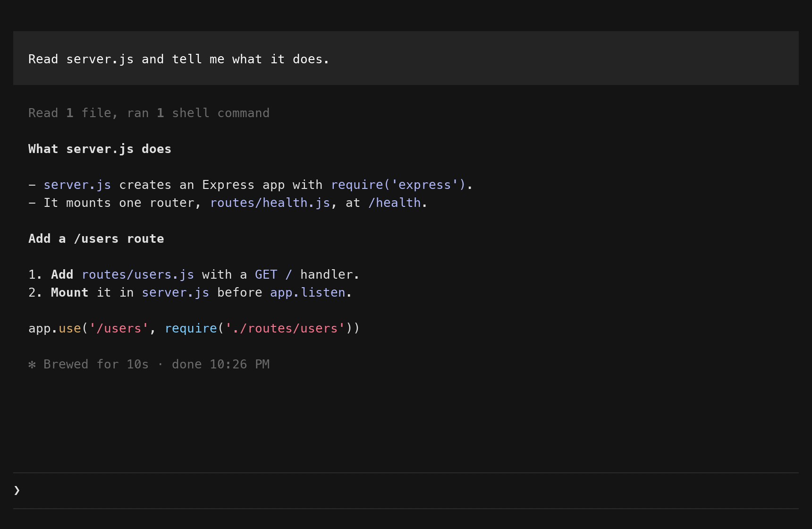812x529 pixels.
Task: Click the heading 'What server.js does'
Action: (100, 149)
